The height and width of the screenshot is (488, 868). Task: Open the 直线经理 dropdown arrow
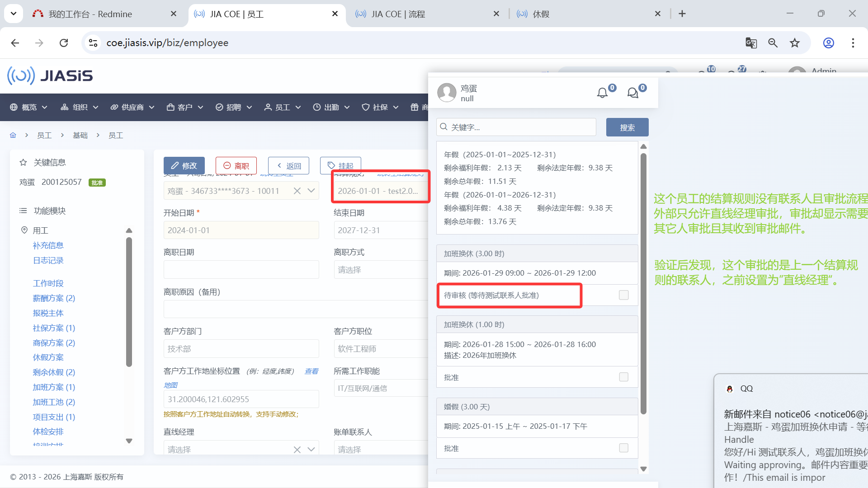tap(311, 449)
